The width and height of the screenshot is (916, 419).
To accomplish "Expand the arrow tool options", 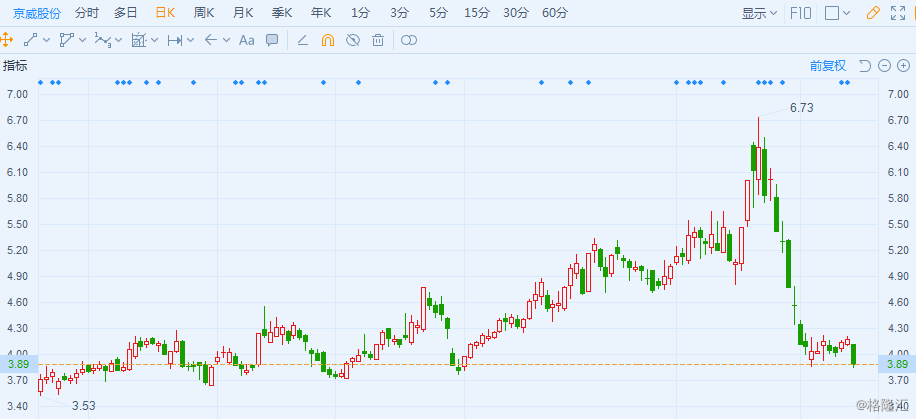I will pos(227,40).
